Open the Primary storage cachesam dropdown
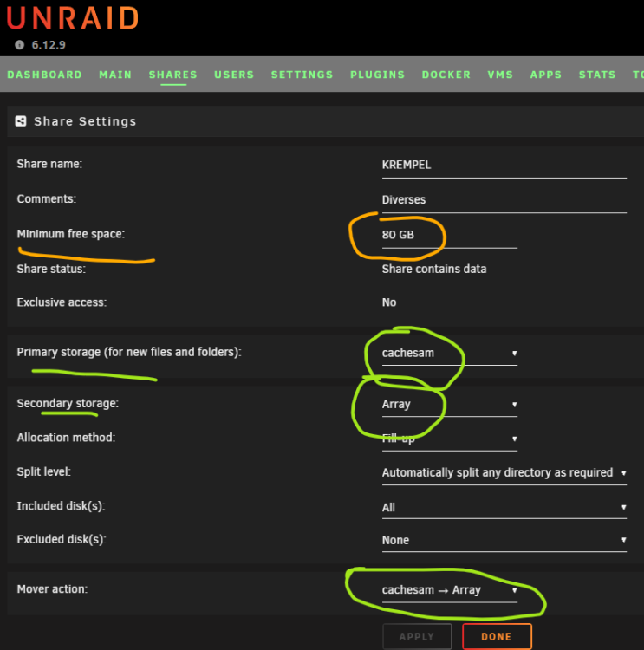644x650 pixels. point(450,354)
